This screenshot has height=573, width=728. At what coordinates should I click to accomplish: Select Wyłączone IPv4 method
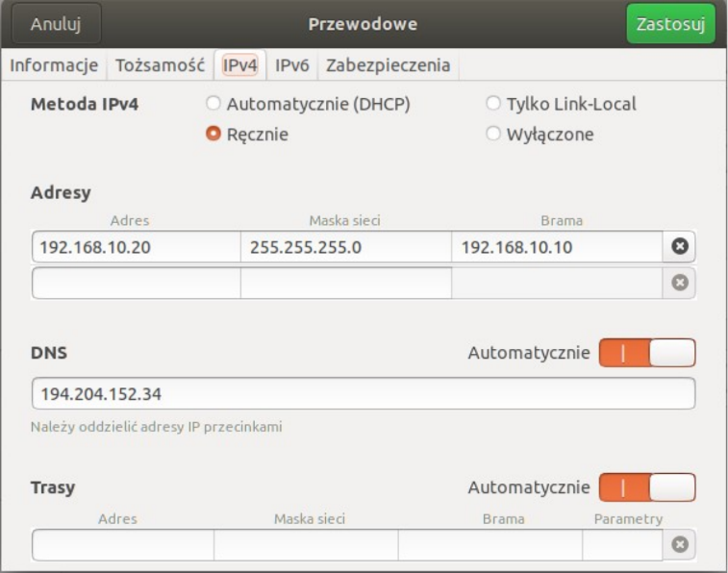[x=493, y=135]
